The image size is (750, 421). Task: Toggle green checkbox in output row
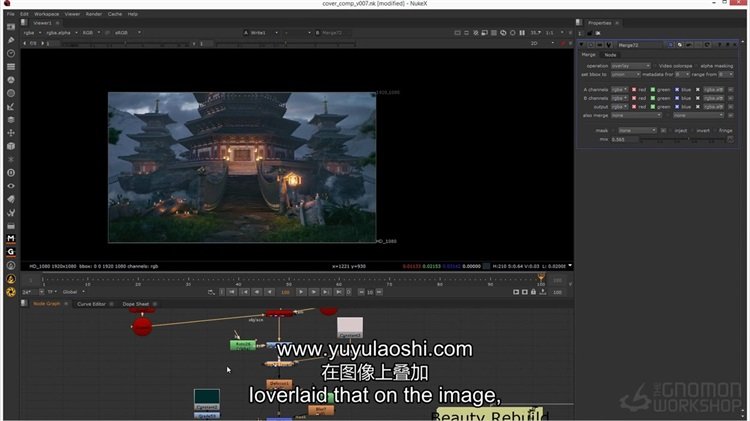point(652,107)
